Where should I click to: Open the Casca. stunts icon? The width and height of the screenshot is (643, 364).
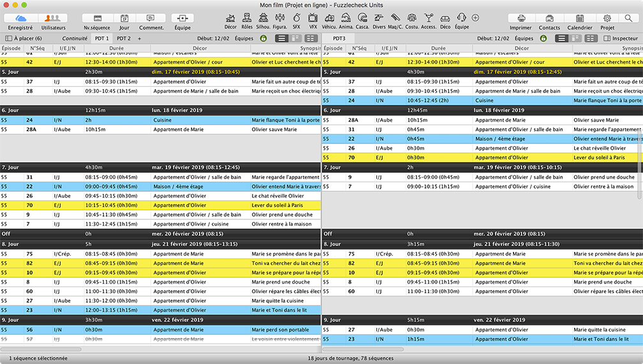point(362,18)
